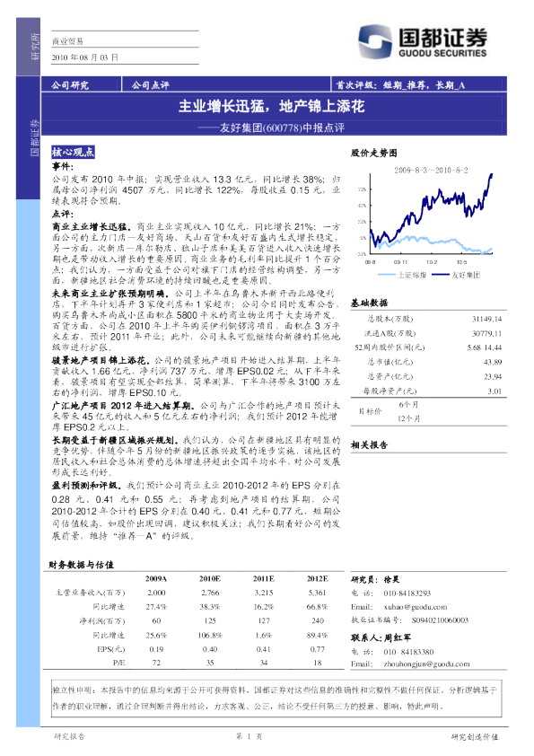Open the zhouhongjun@guodu.com email link
Viewport: 534px width, 756px height.
[426, 664]
